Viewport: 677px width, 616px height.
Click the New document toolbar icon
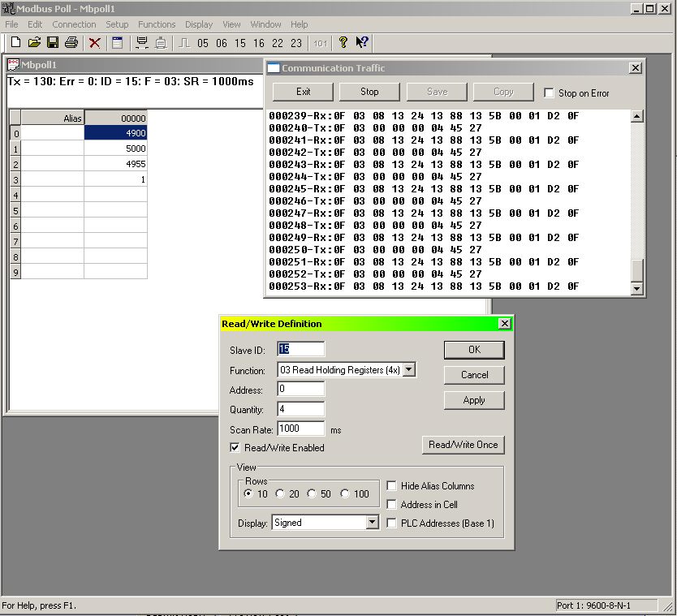click(x=15, y=42)
